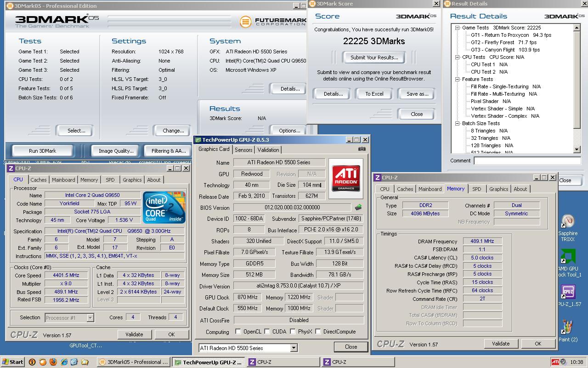Viewport: 588px width, 368px height.
Task: Click the Die Size field in GPU-Z
Action: coord(311,185)
